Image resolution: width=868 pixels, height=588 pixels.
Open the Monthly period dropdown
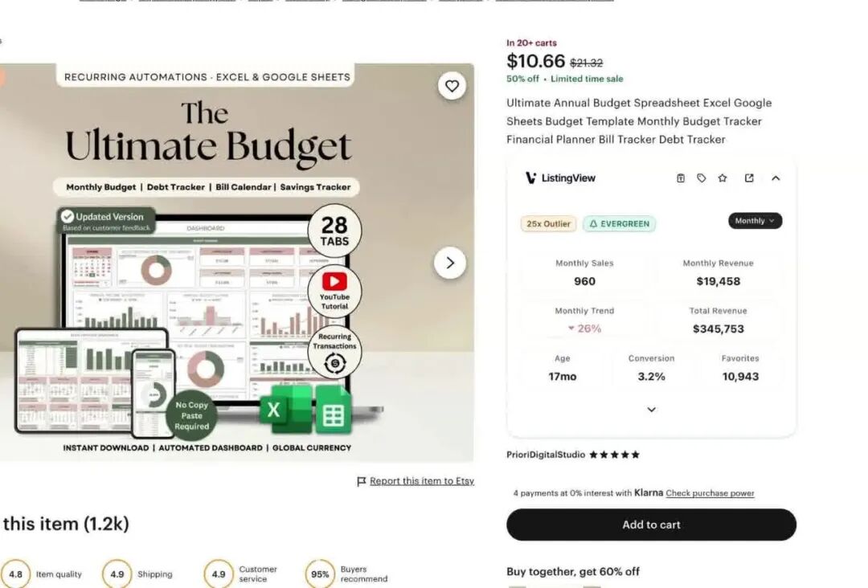point(755,221)
